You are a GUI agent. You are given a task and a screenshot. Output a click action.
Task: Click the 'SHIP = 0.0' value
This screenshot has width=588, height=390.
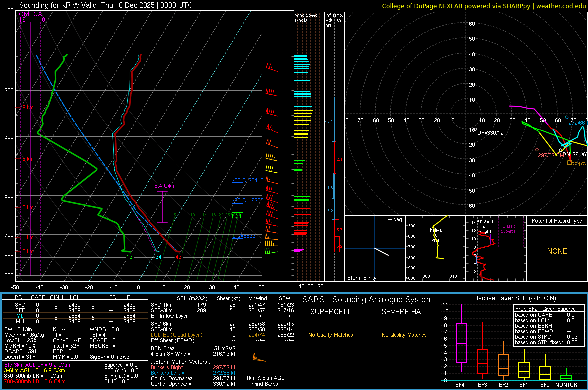[117, 381]
